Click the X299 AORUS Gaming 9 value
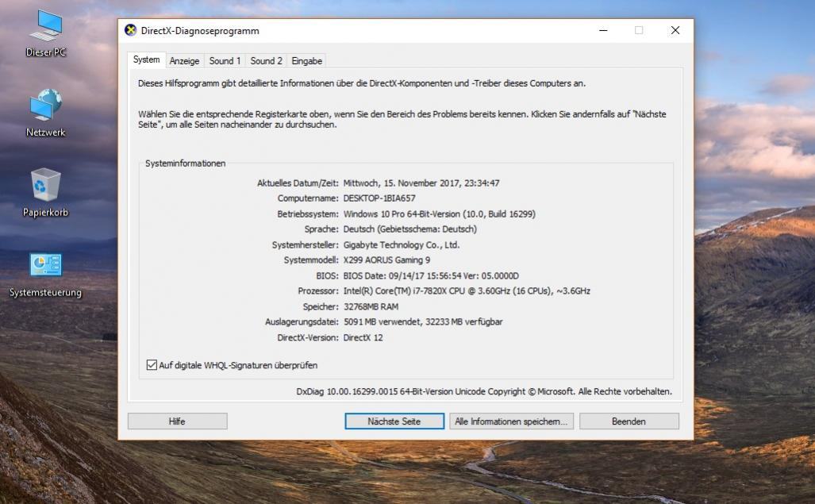This screenshot has width=815, height=504. click(x=386, y=260)
